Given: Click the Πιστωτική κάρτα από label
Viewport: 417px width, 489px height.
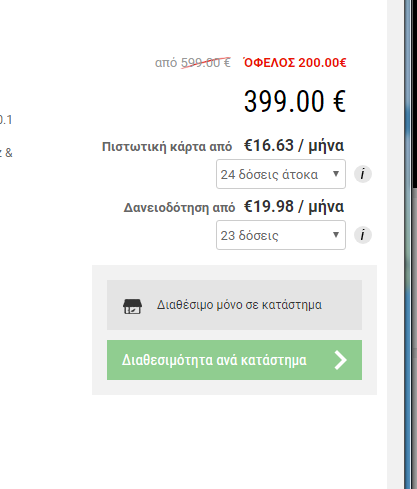Looking at the screenshot, I should (167, 147).
